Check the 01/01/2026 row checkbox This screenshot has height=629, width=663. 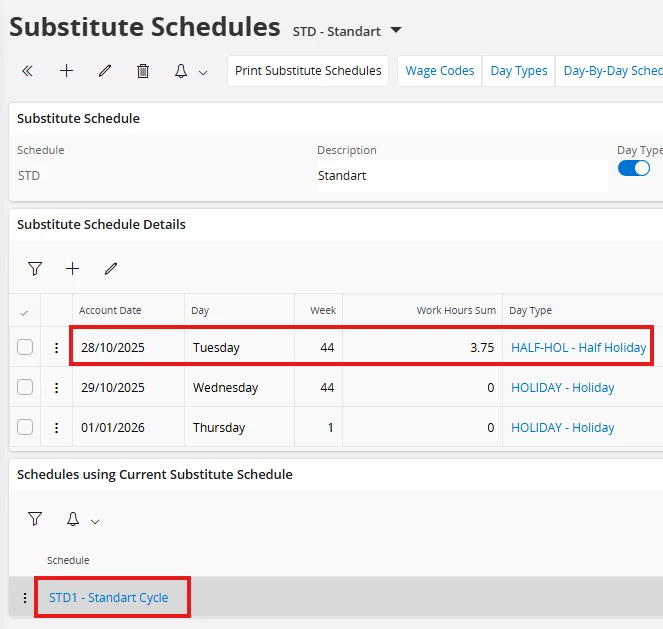(25, 427)
